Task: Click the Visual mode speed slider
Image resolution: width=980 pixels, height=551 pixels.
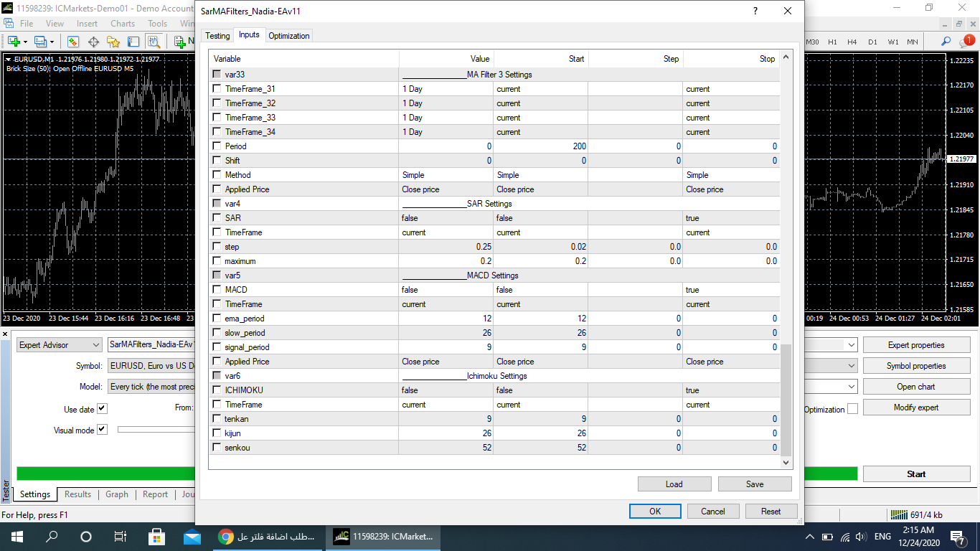Action: tap(156, 430)
